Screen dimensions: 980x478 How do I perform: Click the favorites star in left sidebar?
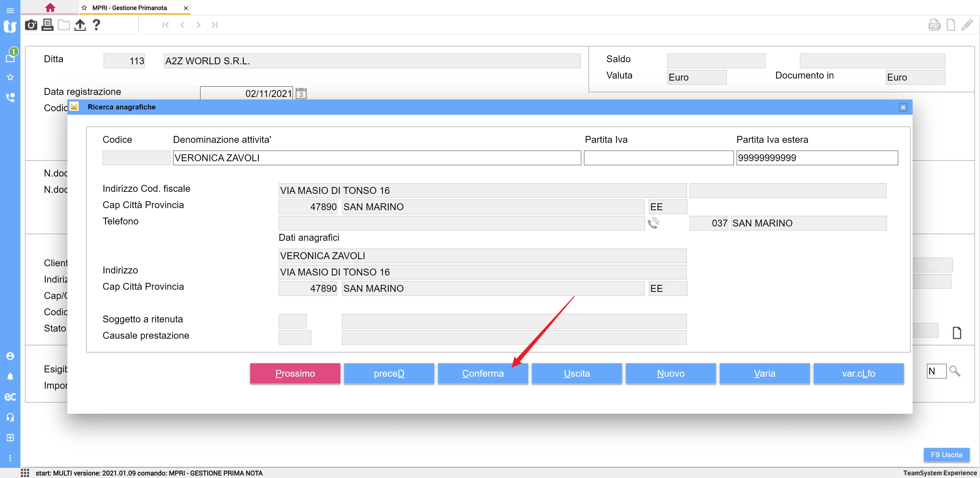tap(10, 77)
